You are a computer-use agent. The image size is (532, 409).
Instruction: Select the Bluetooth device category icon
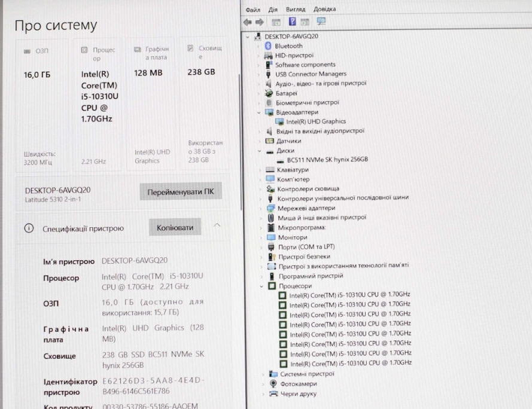[269, 46]
